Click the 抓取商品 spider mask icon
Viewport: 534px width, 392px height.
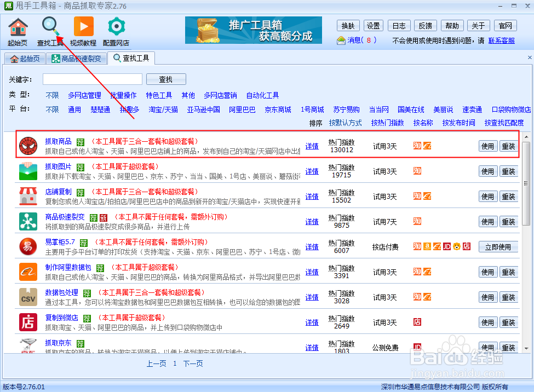(28, 146)
